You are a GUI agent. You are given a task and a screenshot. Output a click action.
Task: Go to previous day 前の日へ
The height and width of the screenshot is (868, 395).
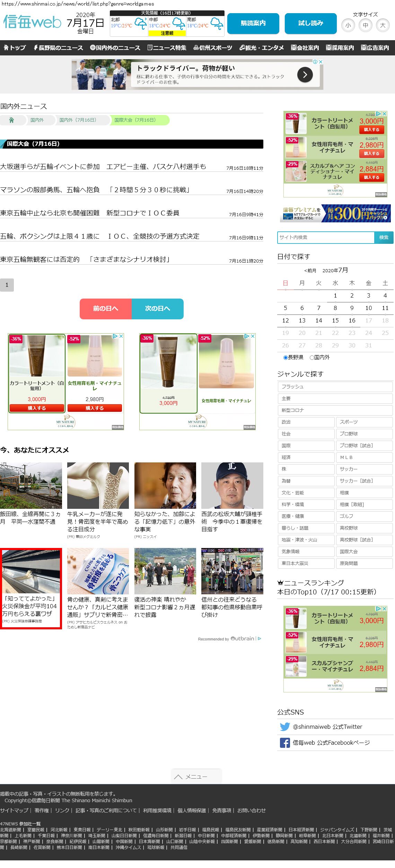click(106, 309)
